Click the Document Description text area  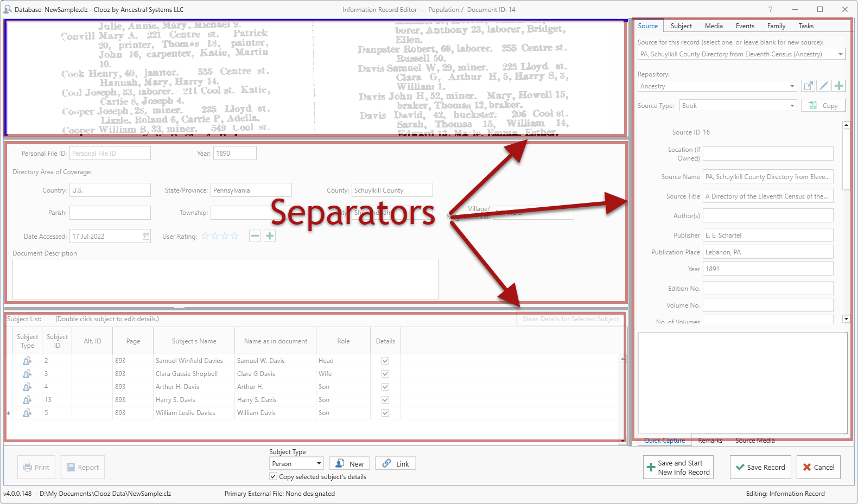pyautogui.click(x=225, y=279)
